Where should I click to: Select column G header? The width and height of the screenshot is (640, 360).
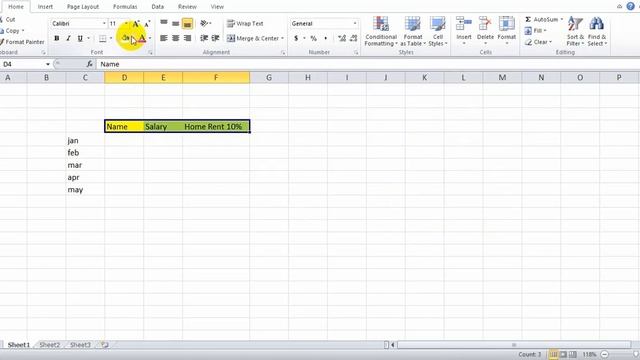[269, 78]
